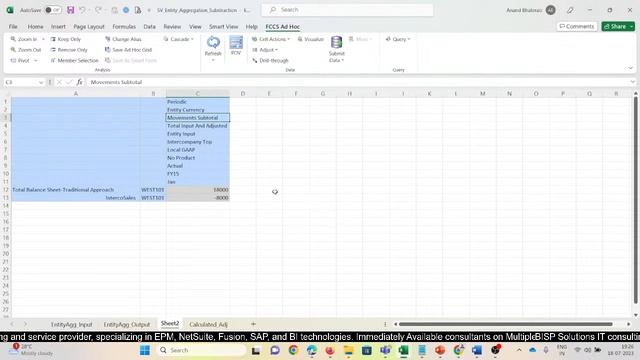Select cell with Local GAAP
Viewport: 640px width, 360px height.
coord(198,150)
